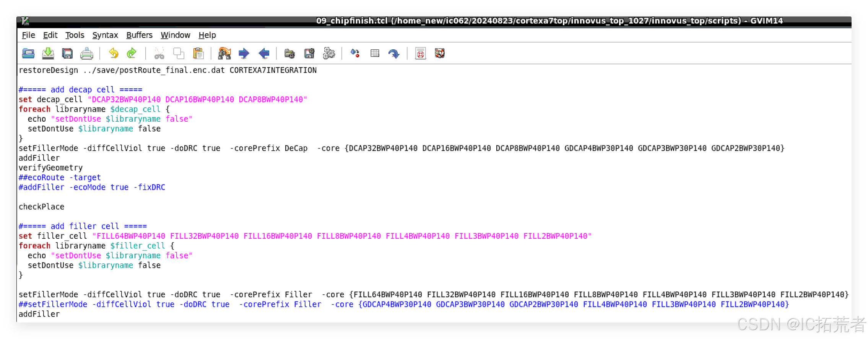Click the Help page lifebuoy icon
The image size is (868, 339).
[x=421, y=54]
